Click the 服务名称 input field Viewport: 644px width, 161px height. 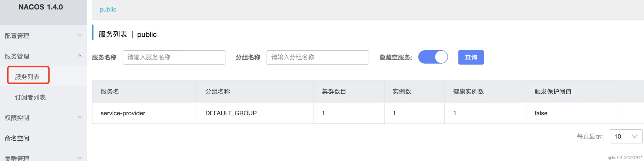(174, 57)
